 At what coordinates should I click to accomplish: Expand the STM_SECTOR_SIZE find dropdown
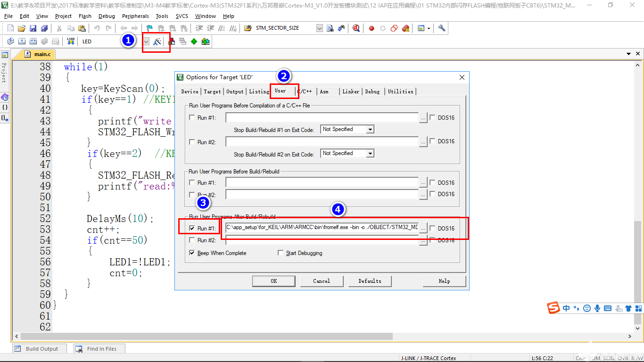[319, 28]
